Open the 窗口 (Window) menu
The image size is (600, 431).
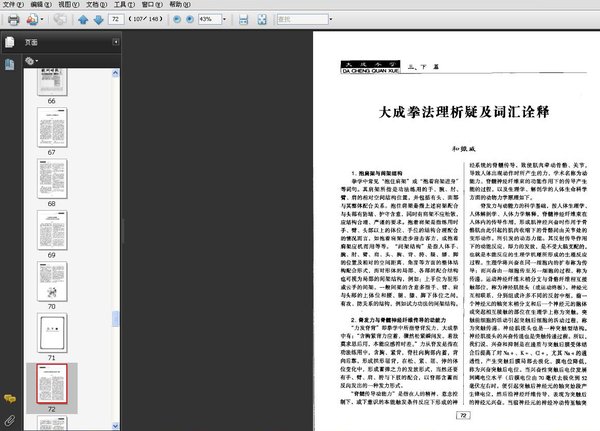click(x=152, y=5)
